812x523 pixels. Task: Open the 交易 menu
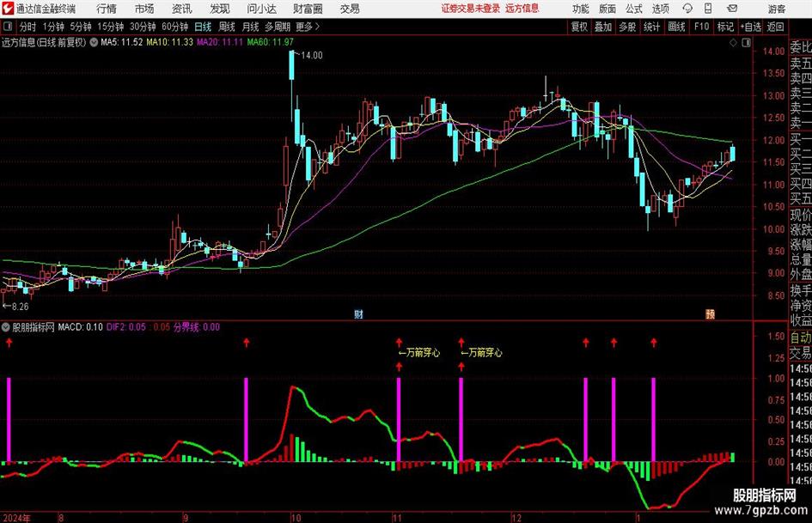pos(350,9)
